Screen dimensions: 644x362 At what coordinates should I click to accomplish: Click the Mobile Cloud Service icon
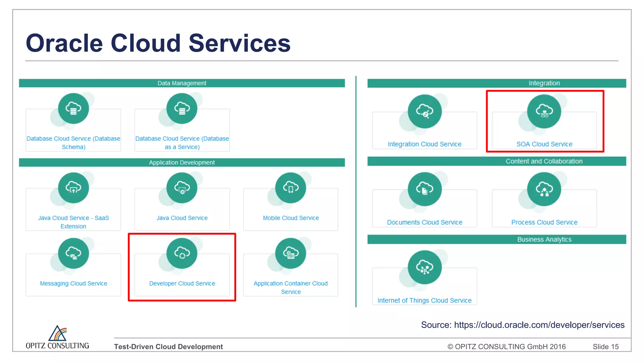pyautogui.click(x=291, y=188)
